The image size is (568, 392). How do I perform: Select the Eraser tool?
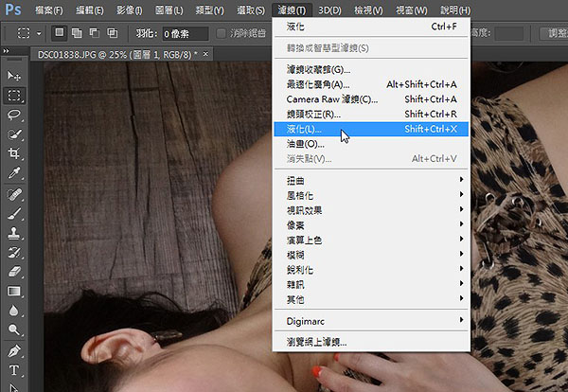click(14, 272)
